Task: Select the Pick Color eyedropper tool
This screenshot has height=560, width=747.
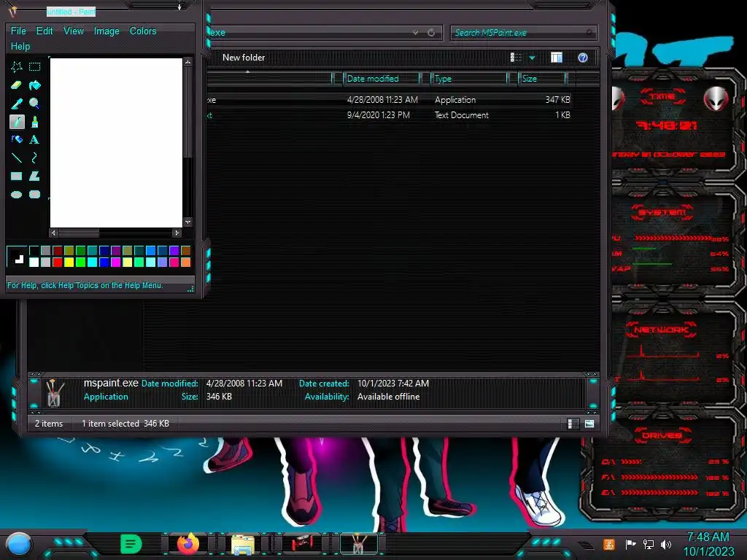Action: click(17, 104)
